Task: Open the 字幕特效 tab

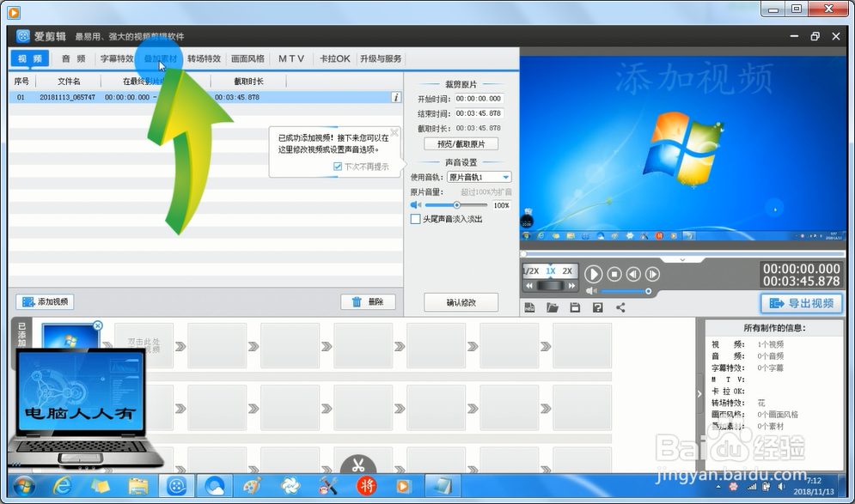Action: click(117, 59)
